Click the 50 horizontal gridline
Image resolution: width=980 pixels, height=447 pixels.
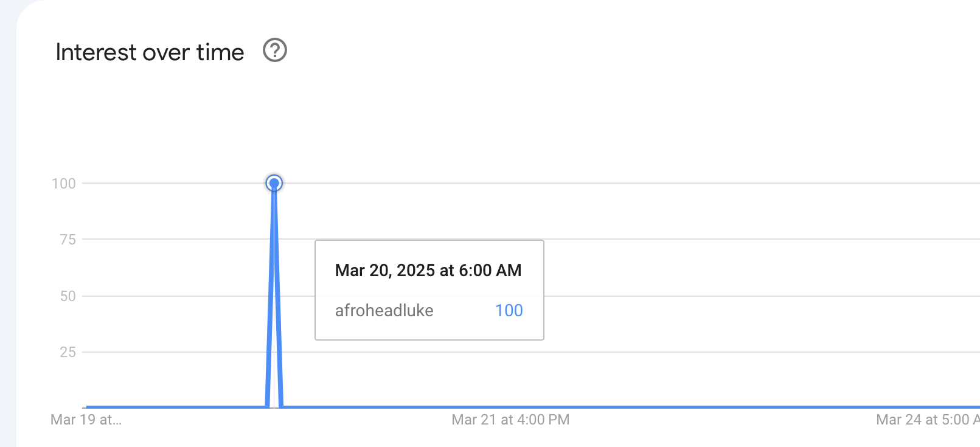(x=669, y=296)
